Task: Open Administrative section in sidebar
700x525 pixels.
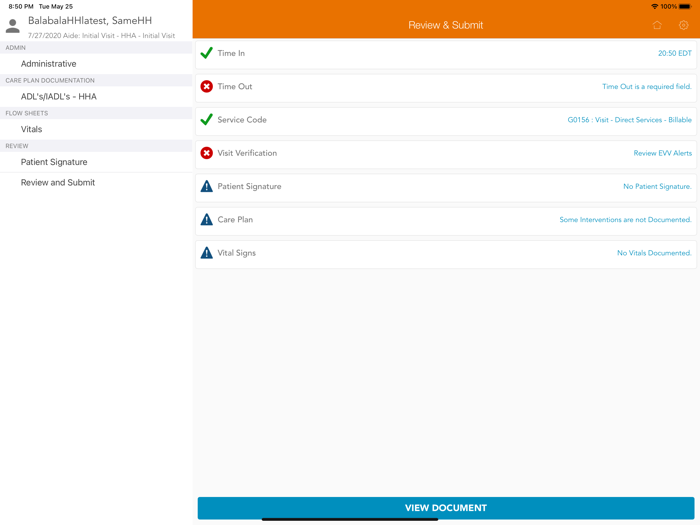Action: [96, 64]
